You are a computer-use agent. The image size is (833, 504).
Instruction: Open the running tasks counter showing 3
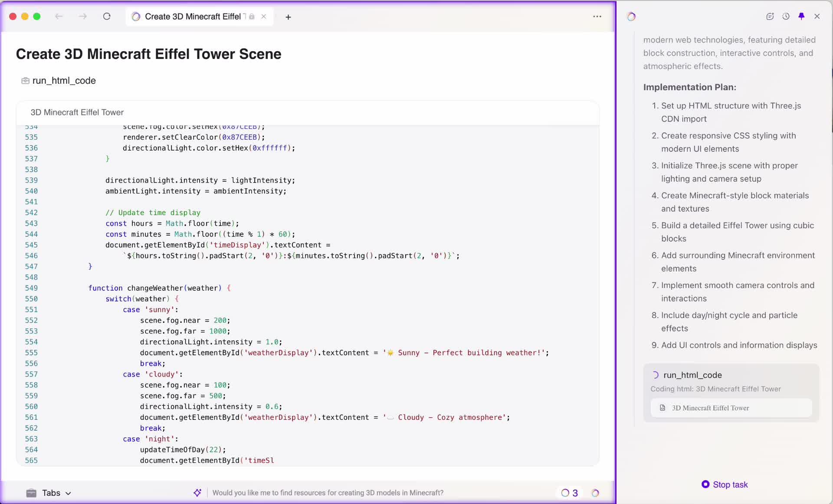coord(570,493)
